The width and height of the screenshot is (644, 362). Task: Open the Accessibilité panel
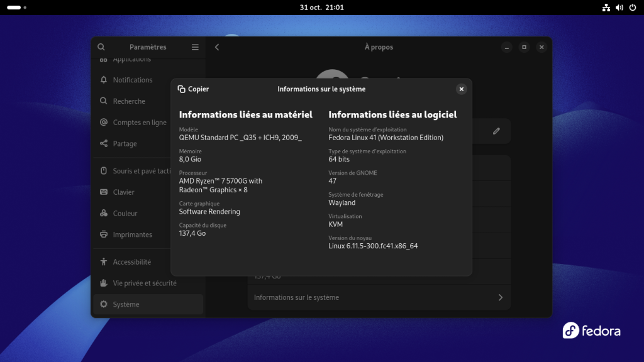[x=132, y=262]
